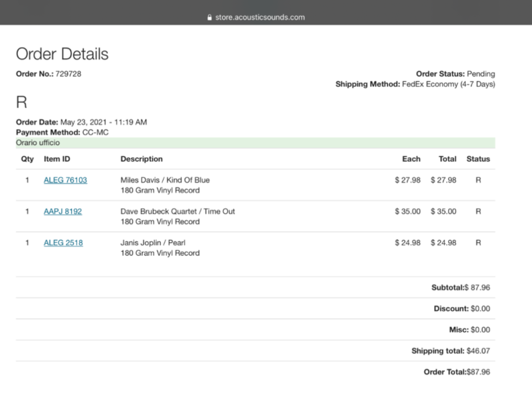This screenshot has height=403, width=532.
Task: Open the AAPJ 8192 item link
Action: click(62, 211)
